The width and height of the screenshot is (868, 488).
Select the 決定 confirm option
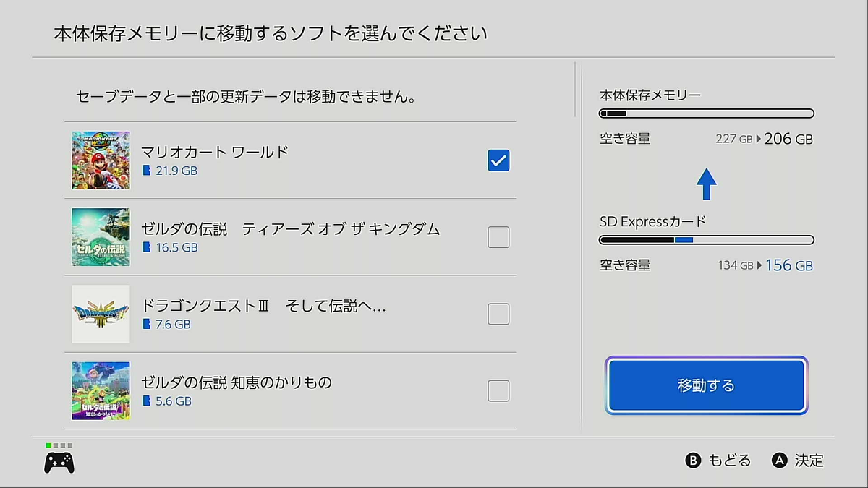[809, 461]
